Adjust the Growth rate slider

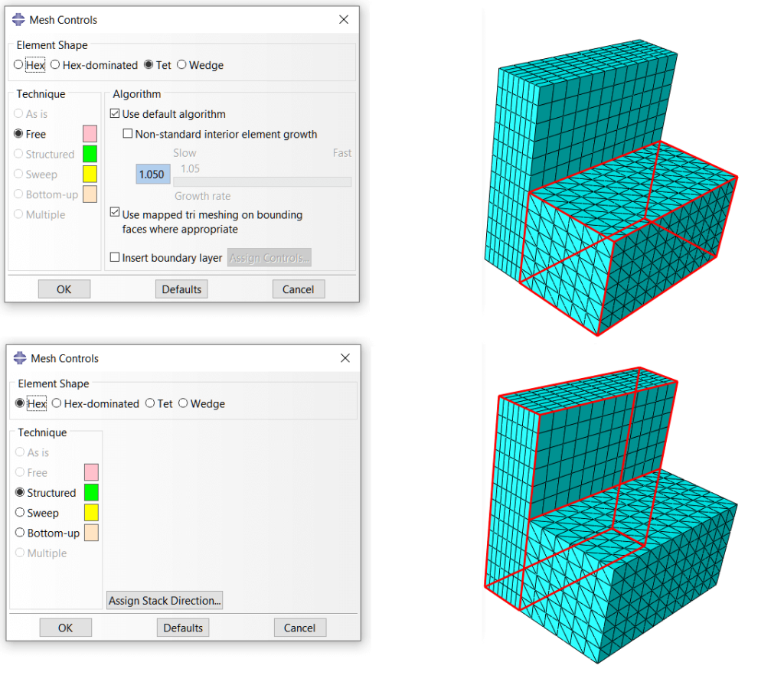tap(263, 181)
